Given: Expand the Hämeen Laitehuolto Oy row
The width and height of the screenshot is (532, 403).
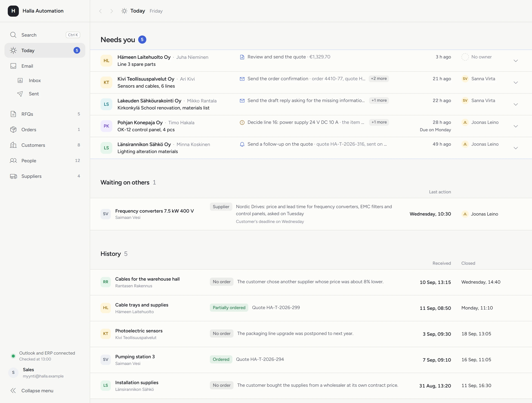Looking at the screenshot, I should (x=516, y=61).
